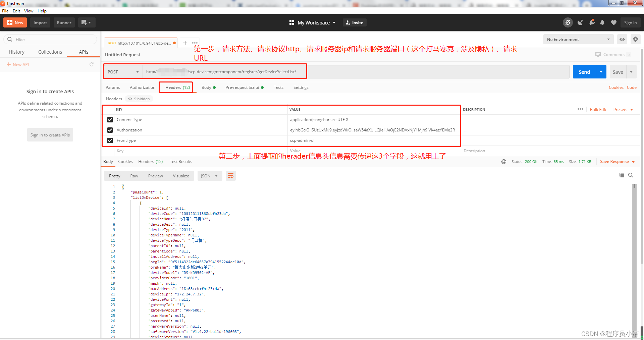
Task: Invite collaborators to workspace
Action: pyautogui.click(x=355, y=22)
